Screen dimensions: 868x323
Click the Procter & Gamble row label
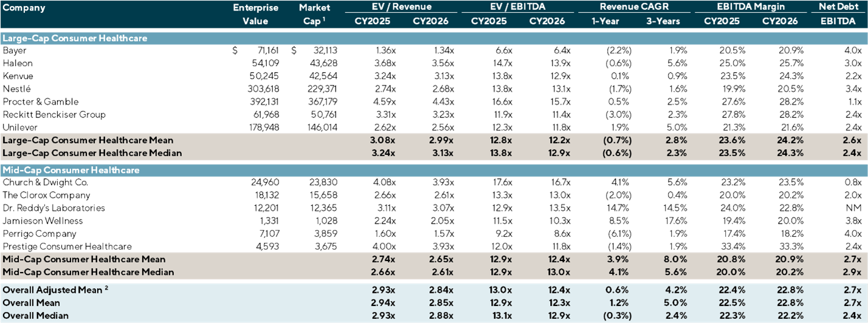coord(40,102)
